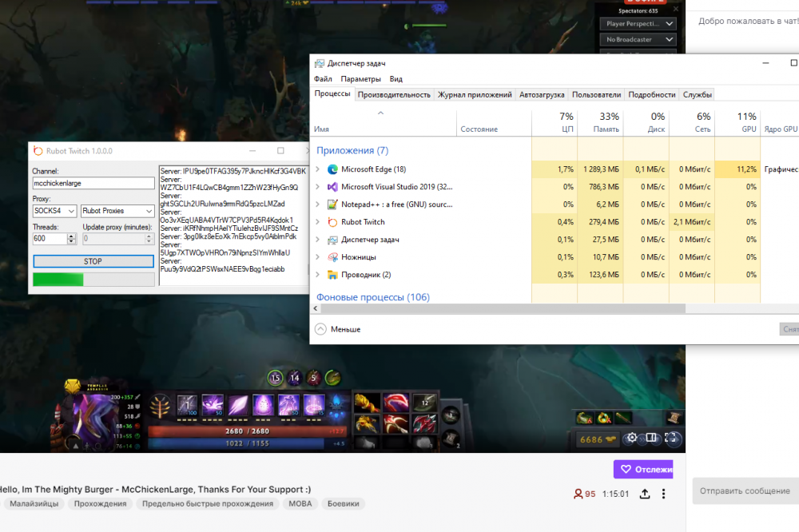Click the Visual Studio 2019 process icon

tap(332, 187)
